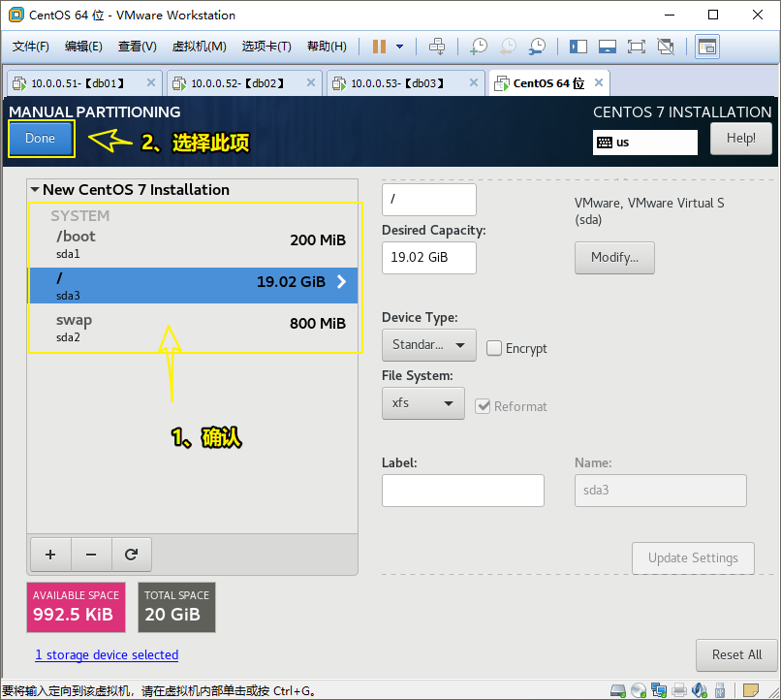
Task: Click the Desired Capacity input field
Action: (429, 258)
